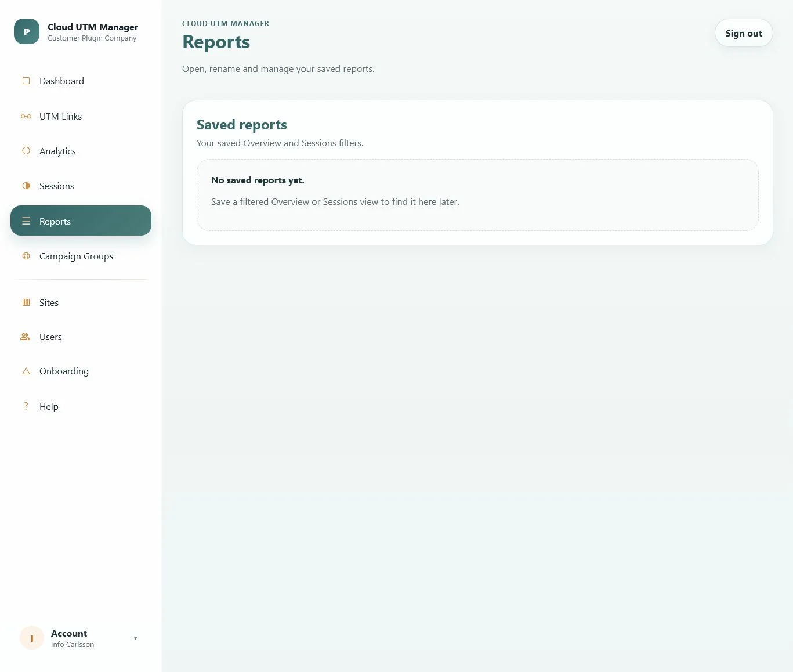This screenshot has height=672, width=793.
Task: Click the Onboarding triangle icon
Action: (x=26, y=371)
